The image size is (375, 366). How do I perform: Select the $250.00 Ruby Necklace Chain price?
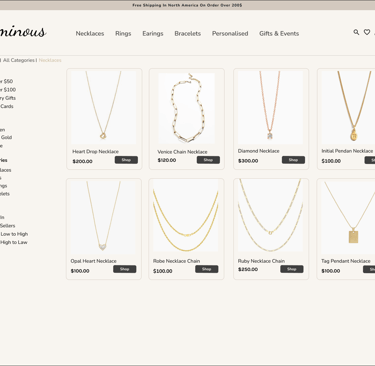pos(248,269)
